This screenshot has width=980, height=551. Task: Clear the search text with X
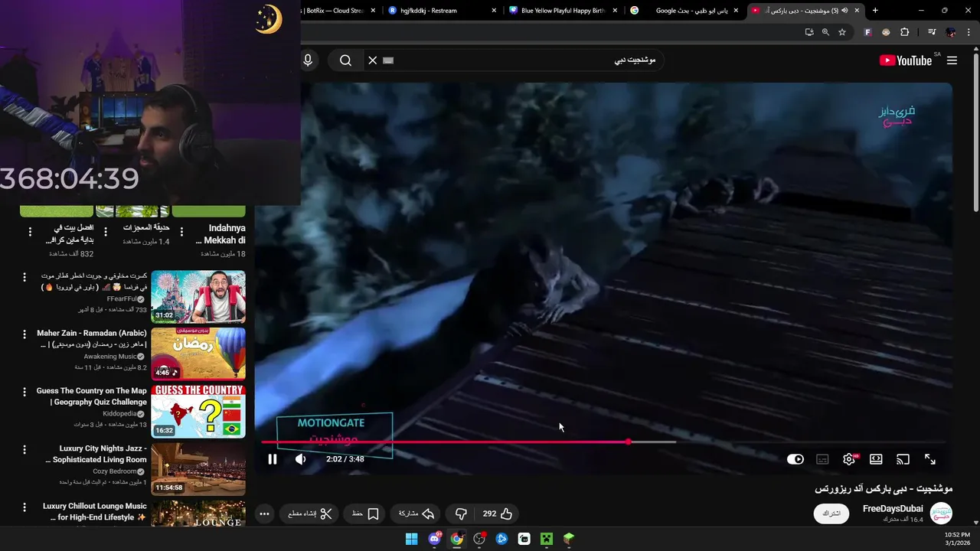373,60
